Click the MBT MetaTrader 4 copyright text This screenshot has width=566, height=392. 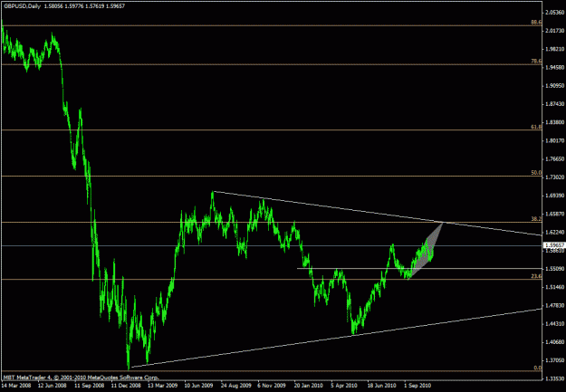[81, 378]
